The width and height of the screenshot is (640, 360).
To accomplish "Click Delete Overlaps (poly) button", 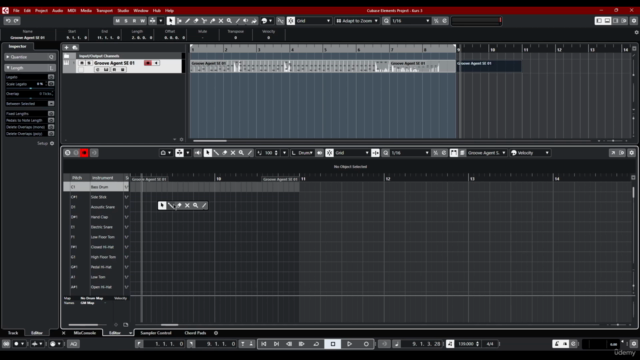I will (x=51, y=133).
